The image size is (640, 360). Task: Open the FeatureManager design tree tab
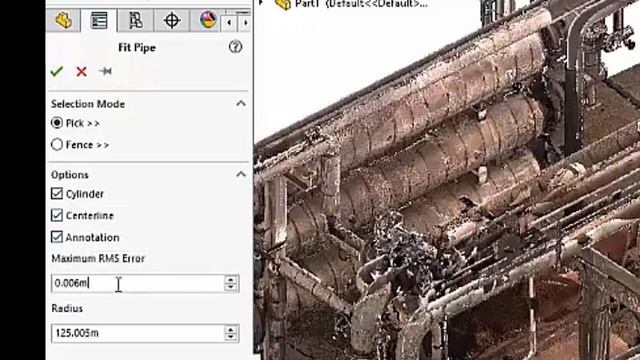coord(63,20)
